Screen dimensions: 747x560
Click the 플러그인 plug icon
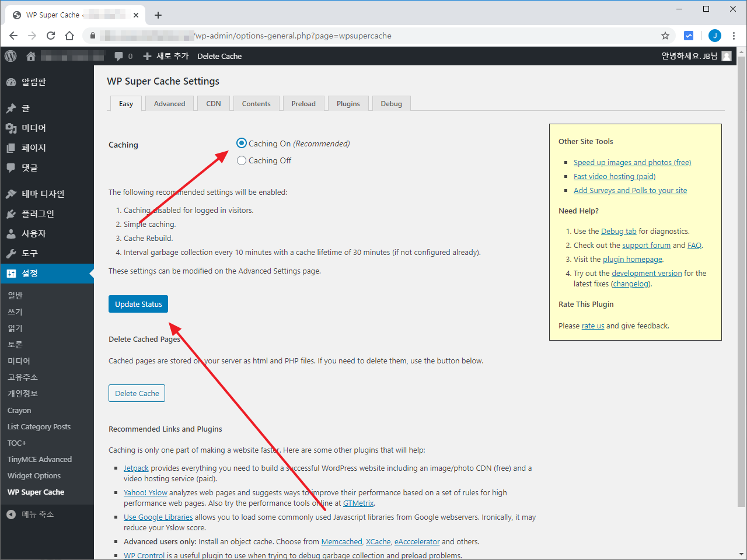(11, 213)
